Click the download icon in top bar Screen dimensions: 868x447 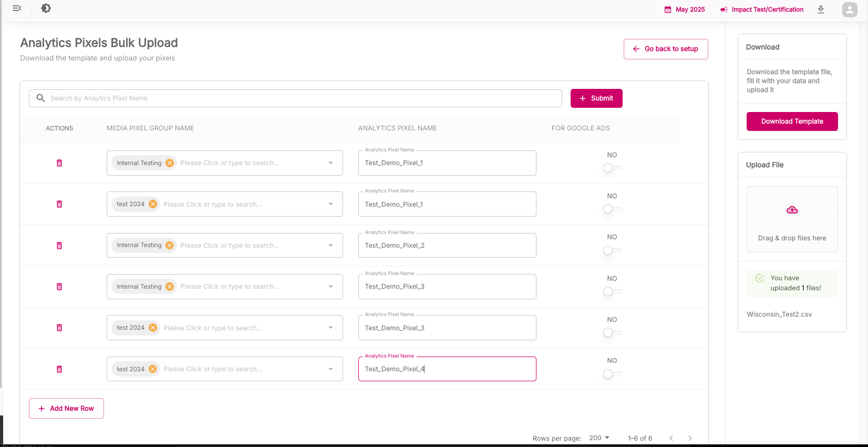coord(821,9)
